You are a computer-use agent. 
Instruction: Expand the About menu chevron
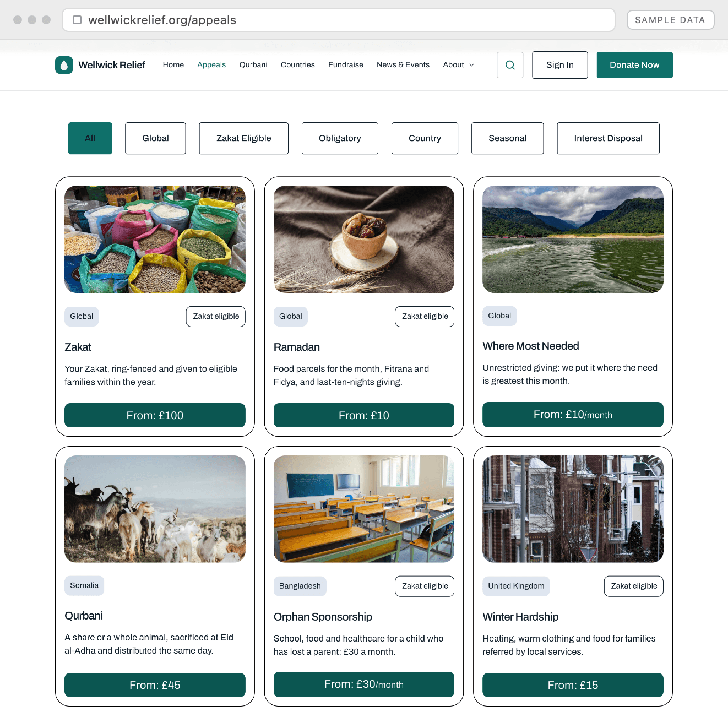coord(471,65)
